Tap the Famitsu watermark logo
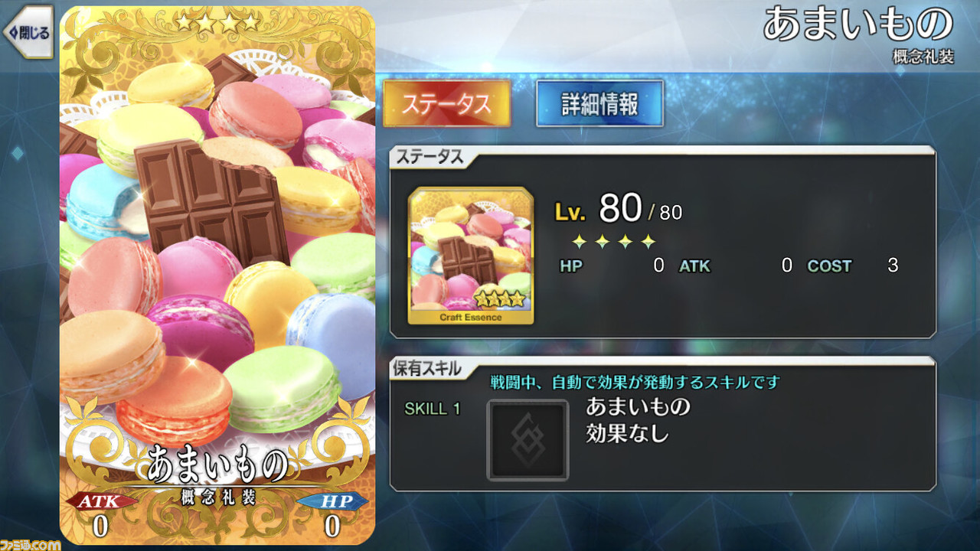The image size is (980, 551). (31, 544)
